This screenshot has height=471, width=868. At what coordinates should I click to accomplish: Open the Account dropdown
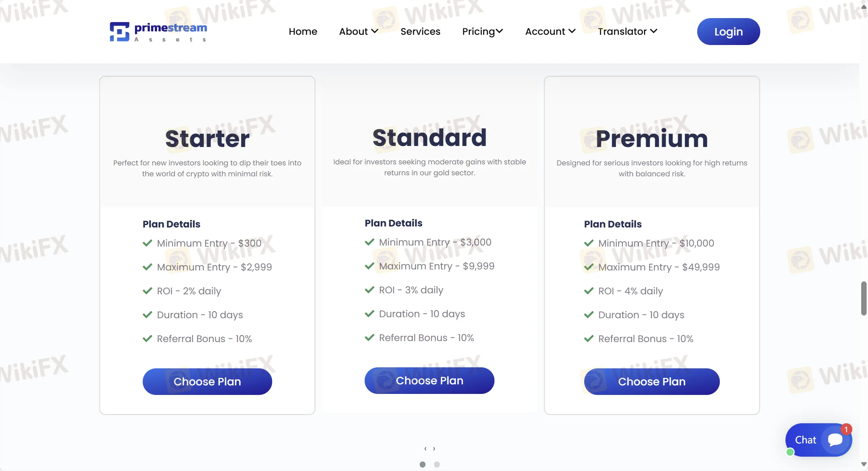(550, 31)
